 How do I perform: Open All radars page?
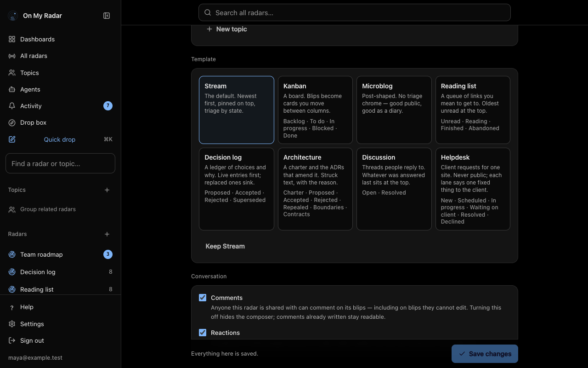coord(60,56)
